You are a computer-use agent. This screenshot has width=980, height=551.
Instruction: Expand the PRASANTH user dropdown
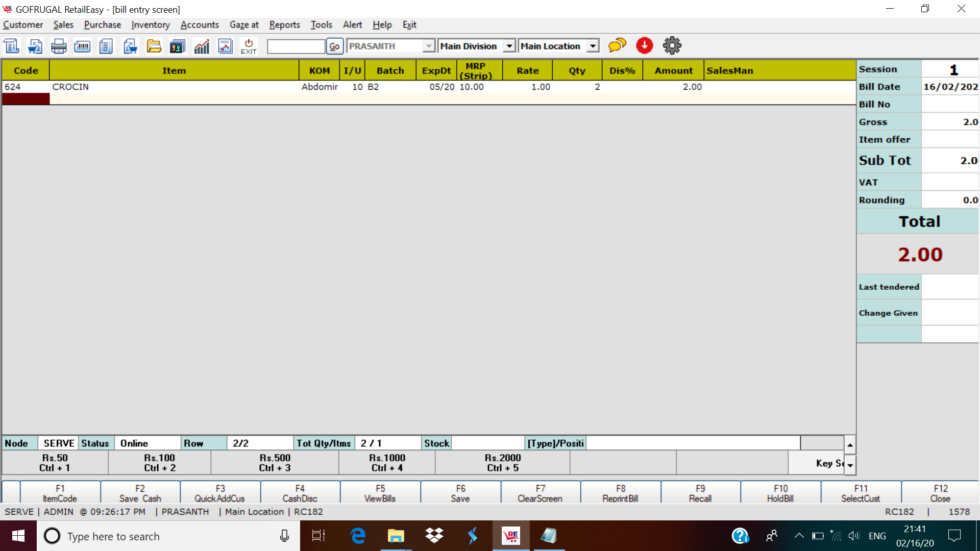[x=429, y=46]
